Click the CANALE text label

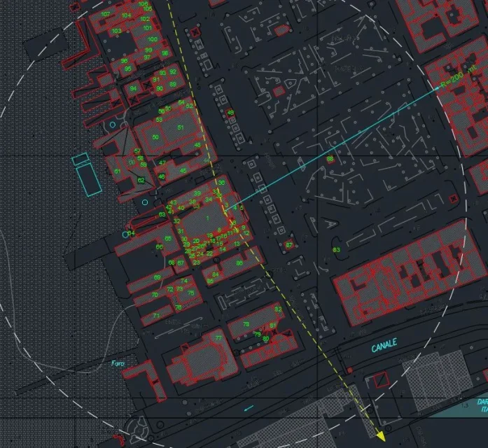[x=384, y=344]
